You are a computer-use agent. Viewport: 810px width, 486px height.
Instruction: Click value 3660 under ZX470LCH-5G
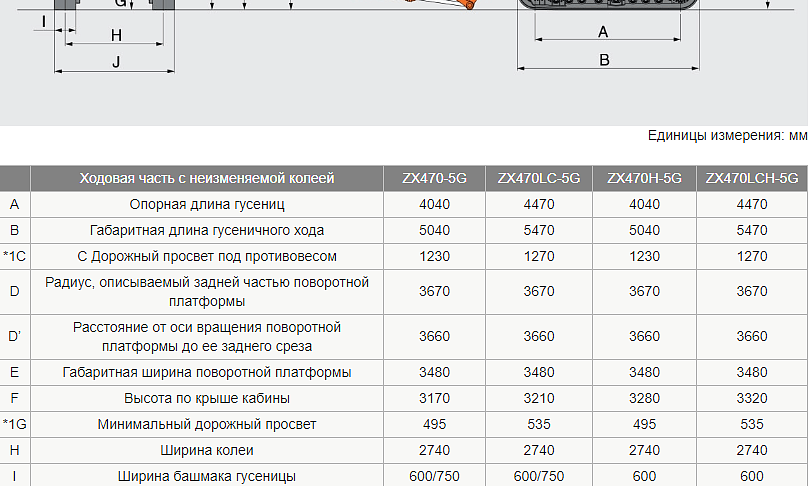(x=752, y=336)
